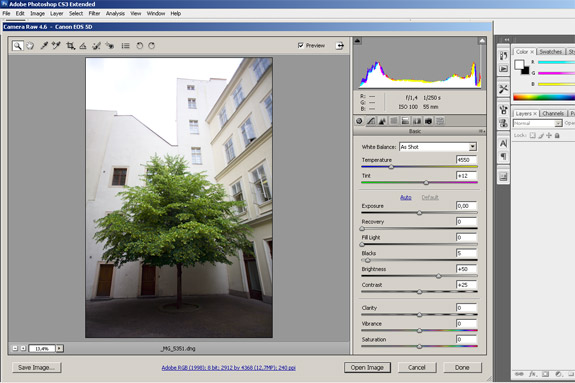The height and width of the screenshot is (383, 575).
Task: Click the zoom out minus button
Action: (x=15, y=349)
